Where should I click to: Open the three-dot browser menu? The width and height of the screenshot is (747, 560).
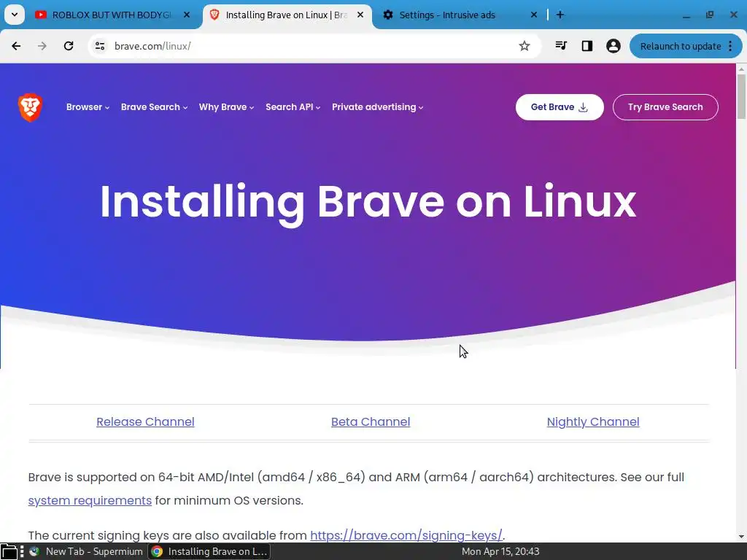[730, 46]
